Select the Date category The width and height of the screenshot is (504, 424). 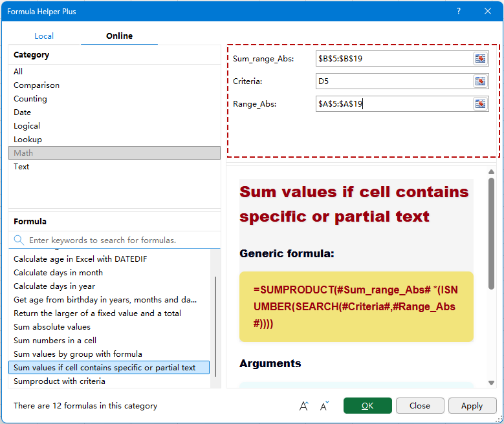(x=115, y=112)
